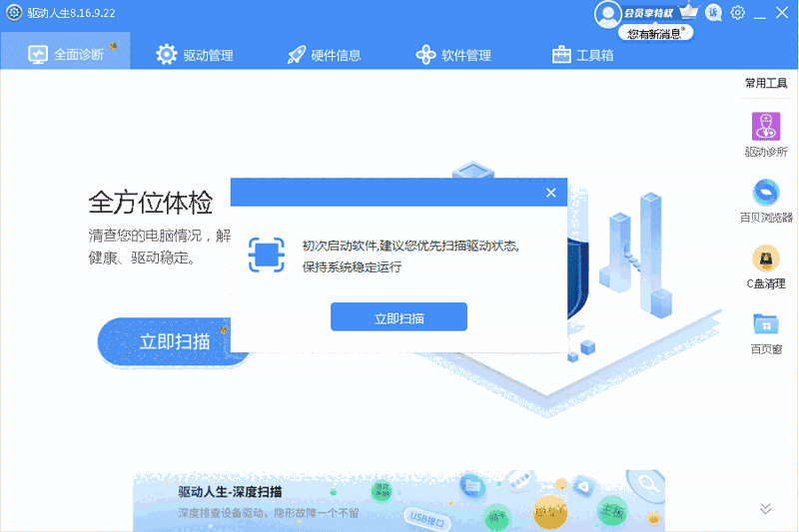Switch to 驱动管理 tab
799x532 pixels.
[x=194, y=55]
